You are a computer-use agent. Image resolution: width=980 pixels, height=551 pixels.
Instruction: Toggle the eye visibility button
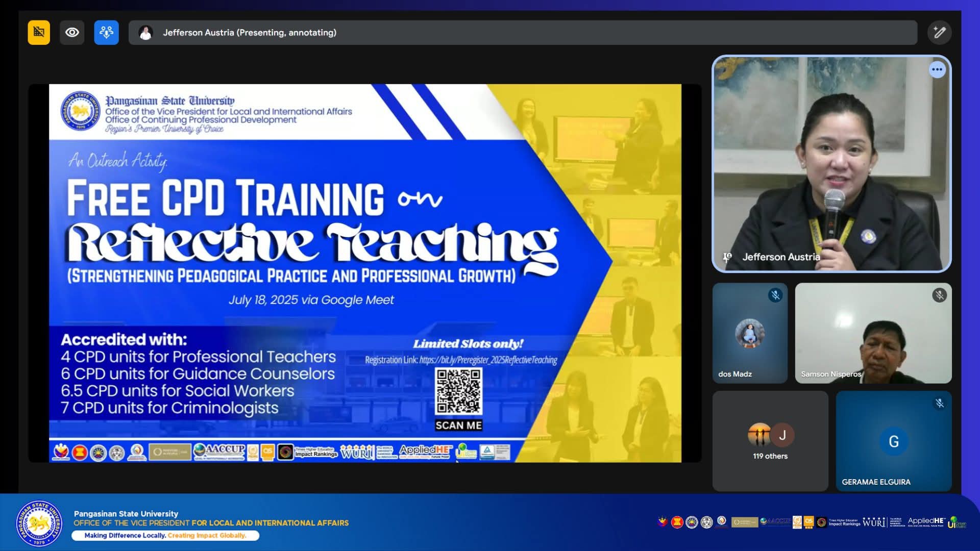pos(72,33)
